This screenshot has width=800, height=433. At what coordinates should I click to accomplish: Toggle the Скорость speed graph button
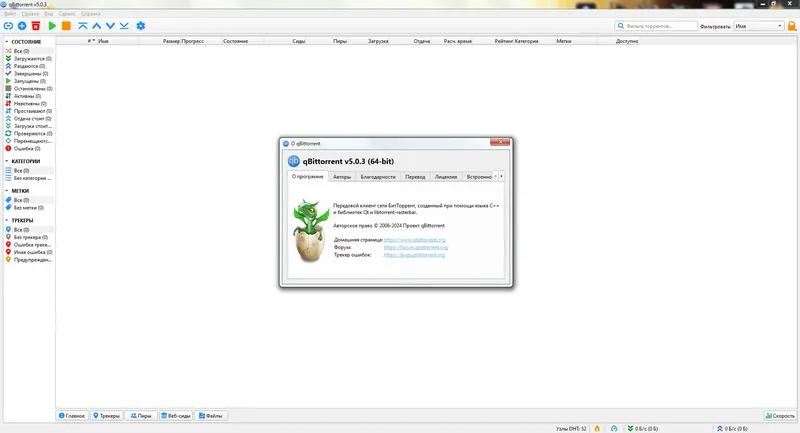pos(780,416)
